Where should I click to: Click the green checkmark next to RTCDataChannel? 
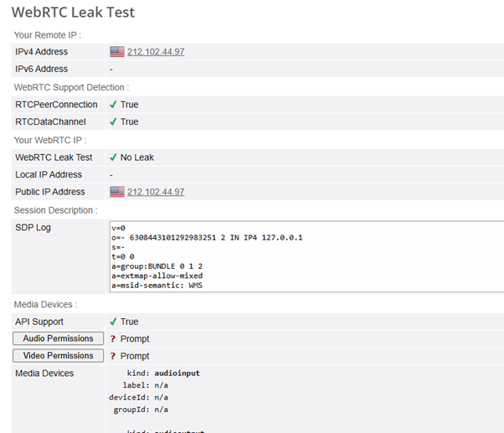pyautogui.click(x=113, y=121)
